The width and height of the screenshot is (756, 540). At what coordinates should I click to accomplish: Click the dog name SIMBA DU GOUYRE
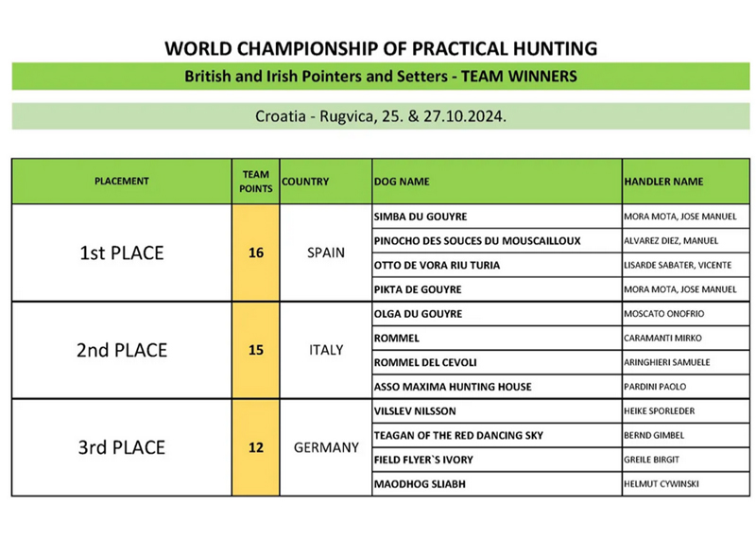pos(421,218)
